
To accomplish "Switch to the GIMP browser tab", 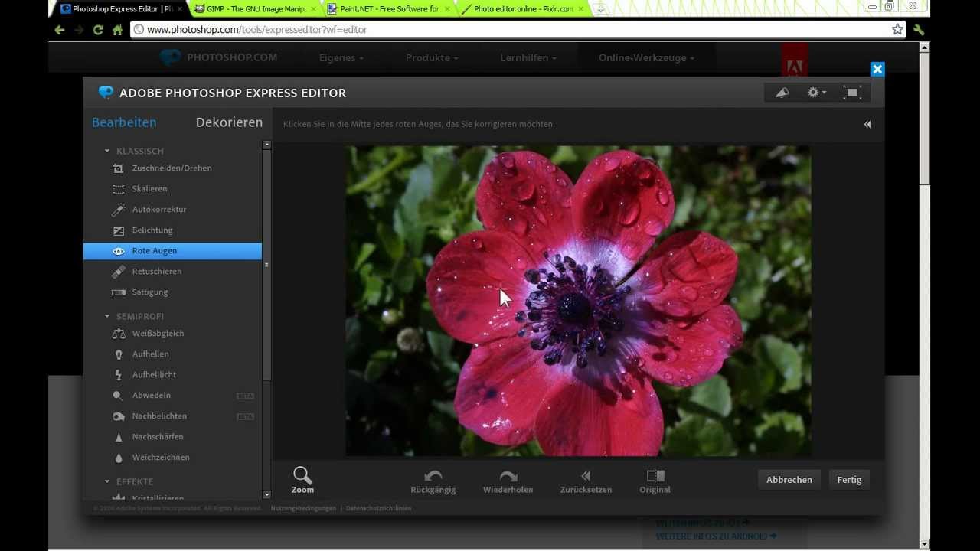I will (x=254, y=9).
